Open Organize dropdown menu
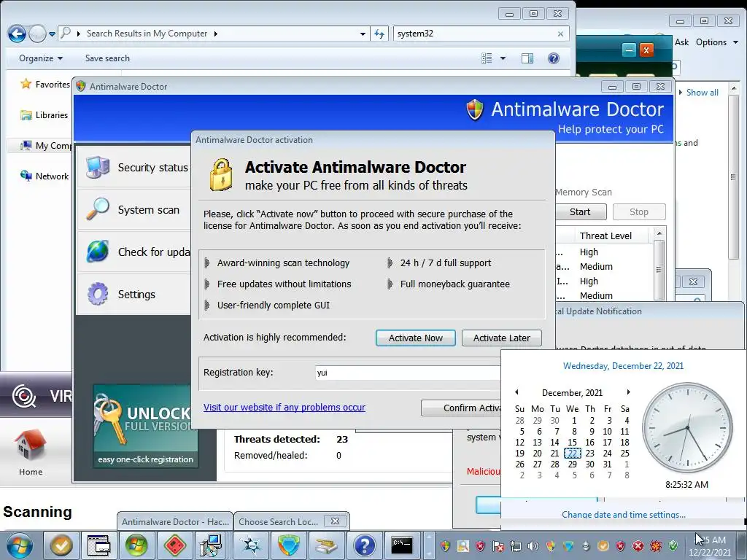747x560 pixels. [x=41, y=58]
